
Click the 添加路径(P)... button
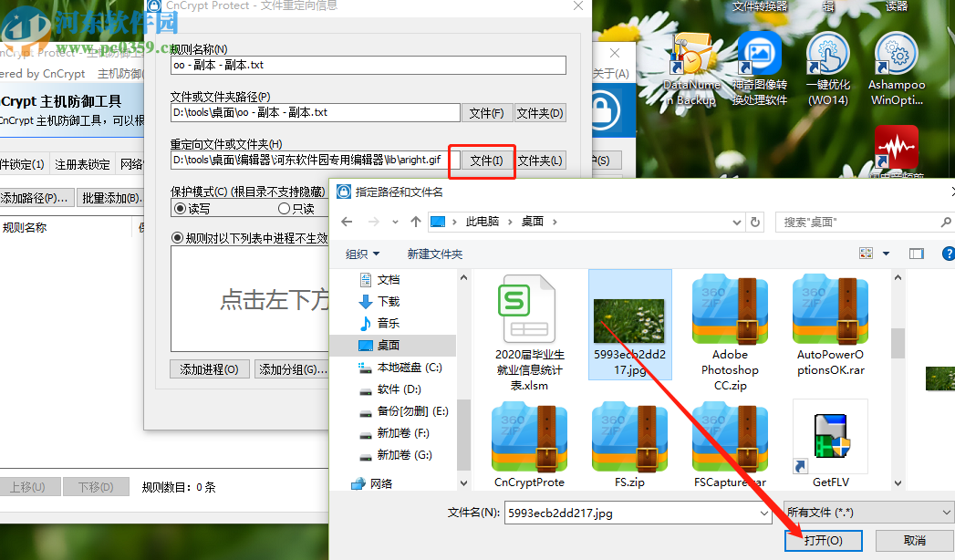[x=35, y=198]
